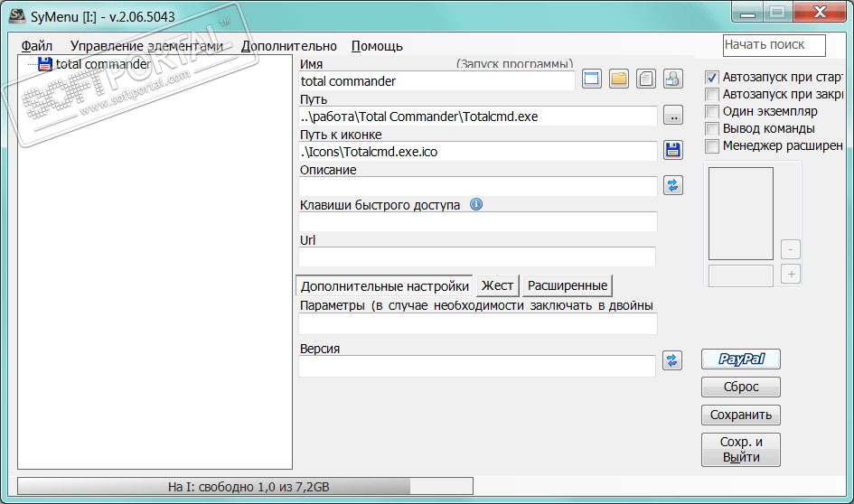Screen dimensions: 854x504
Task: Click the minus button beside the list box
Action: pos(790,249)
